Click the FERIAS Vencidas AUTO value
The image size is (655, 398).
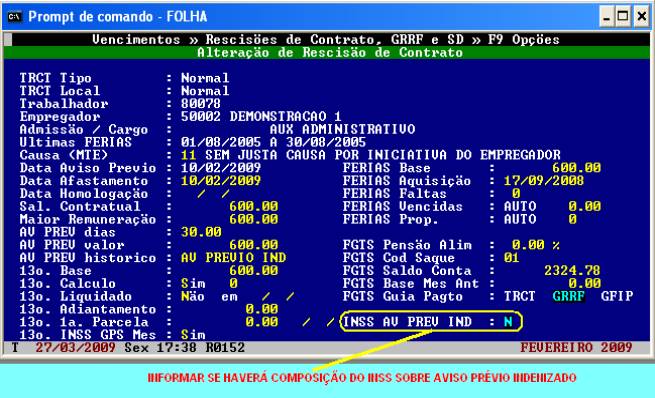pyautogui.click(x=520, y=206)
